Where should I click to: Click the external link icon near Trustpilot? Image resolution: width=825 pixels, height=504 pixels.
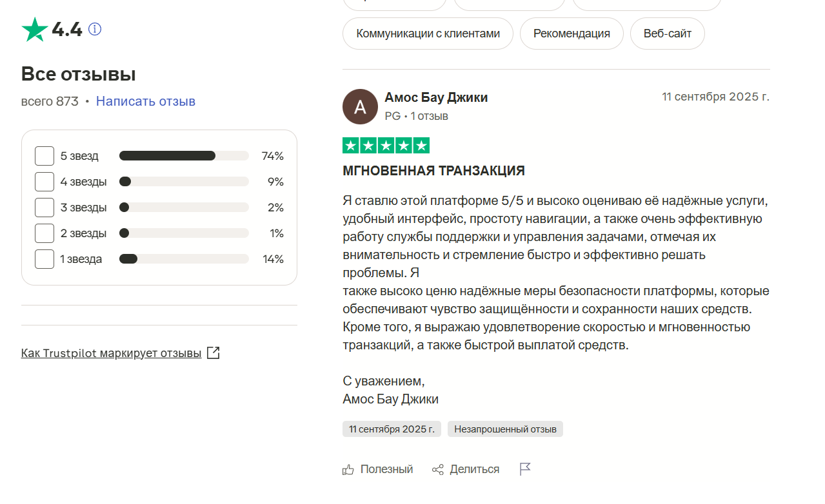[x=214, y=353]
